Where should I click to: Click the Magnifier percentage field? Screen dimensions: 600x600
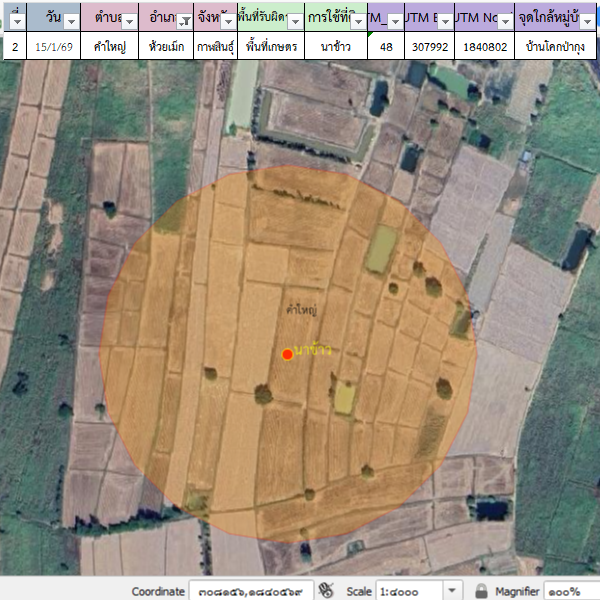click(571, 591)
